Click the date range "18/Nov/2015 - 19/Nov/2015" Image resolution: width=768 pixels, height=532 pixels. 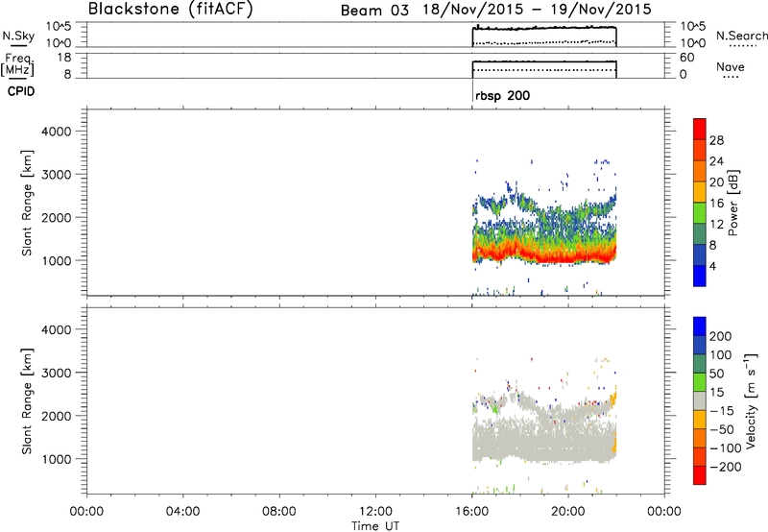point(537,10)
